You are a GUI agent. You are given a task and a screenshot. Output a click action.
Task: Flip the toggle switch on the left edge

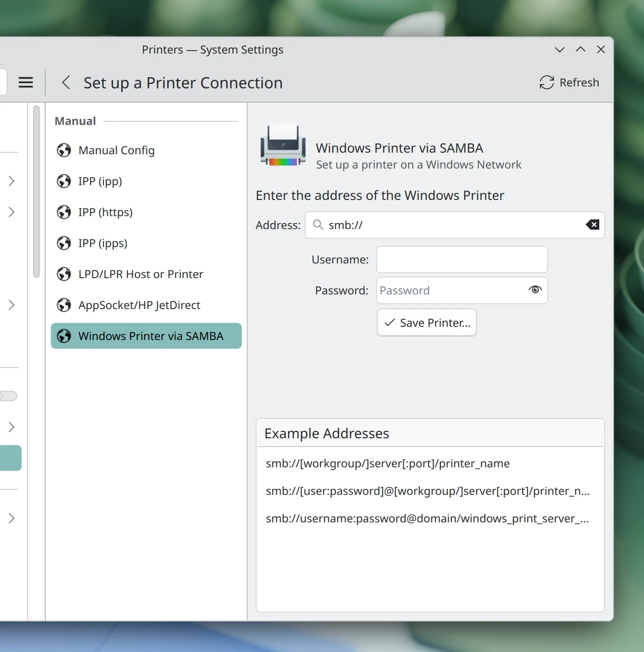(7, 396)
